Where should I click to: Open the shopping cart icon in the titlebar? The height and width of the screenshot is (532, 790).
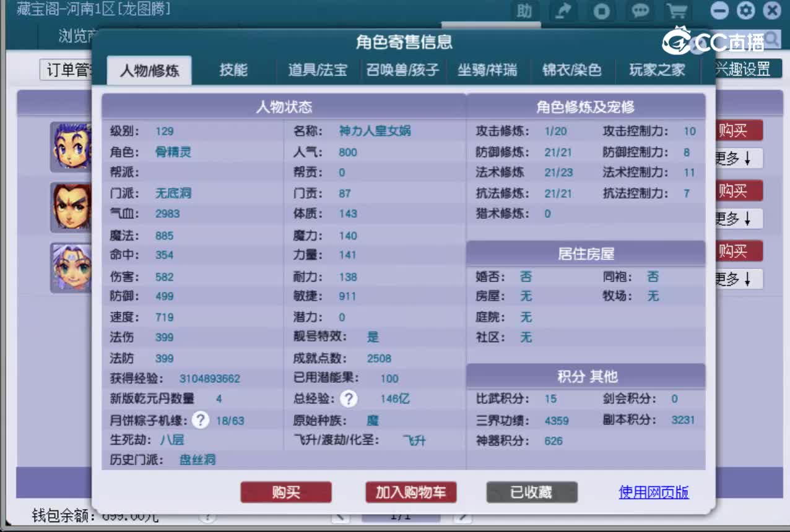click(x=677, y=11)
